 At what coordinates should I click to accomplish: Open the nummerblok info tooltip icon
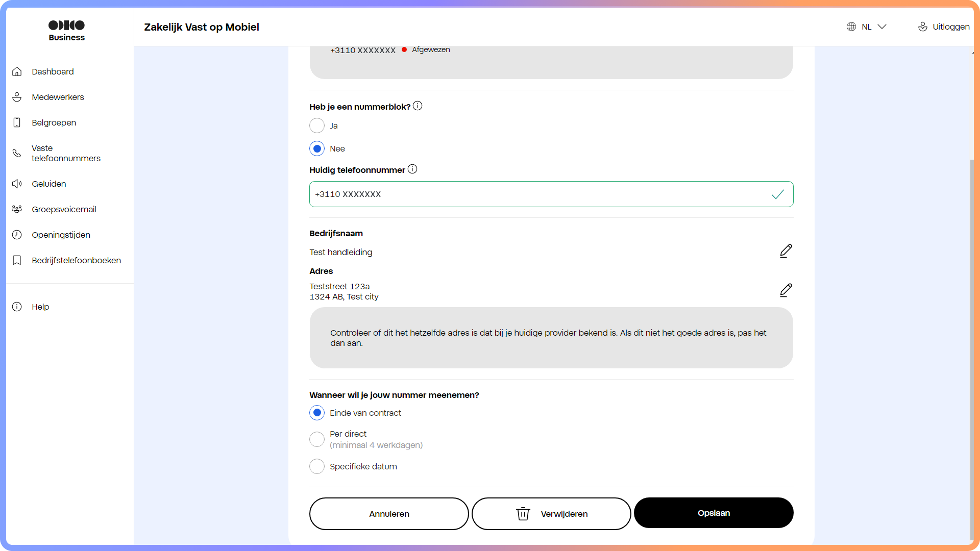tap(418, 106)
